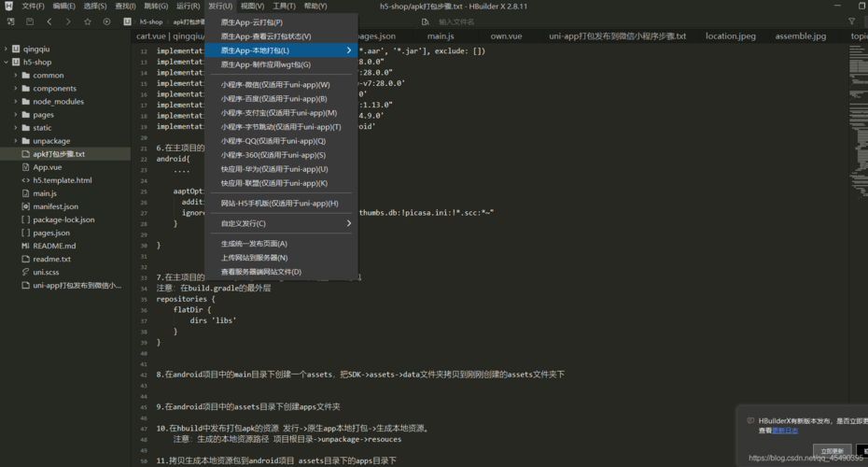Go back with the left arrow icon
The height and width of the screenshot is (467, 868).
tap(49, 21)
